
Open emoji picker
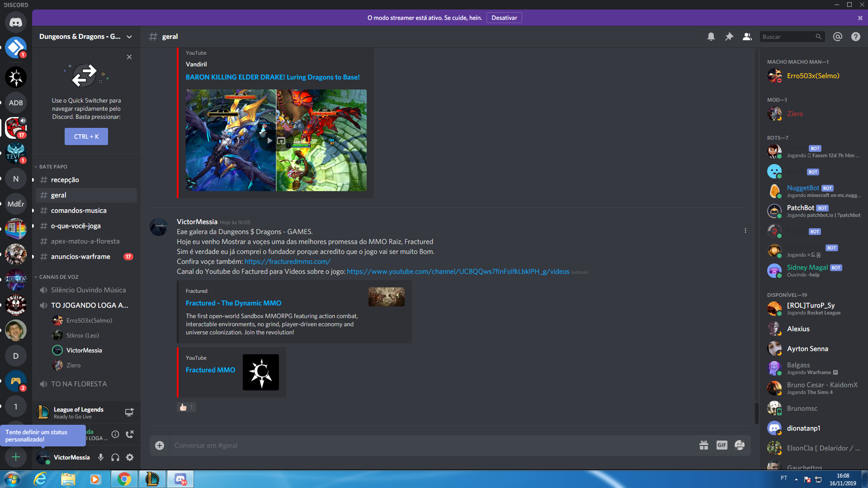[x=740, y=446]
